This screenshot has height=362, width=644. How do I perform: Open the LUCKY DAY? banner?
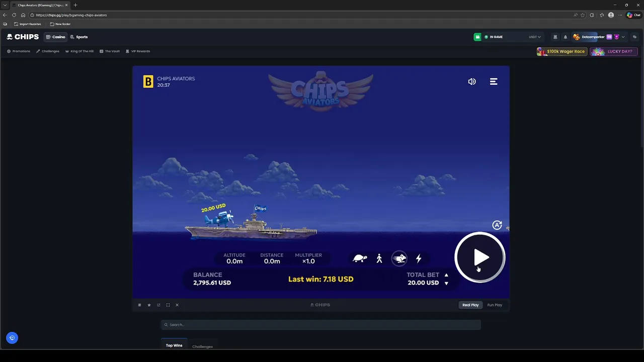pyautogui.click(x=614, y=51)
